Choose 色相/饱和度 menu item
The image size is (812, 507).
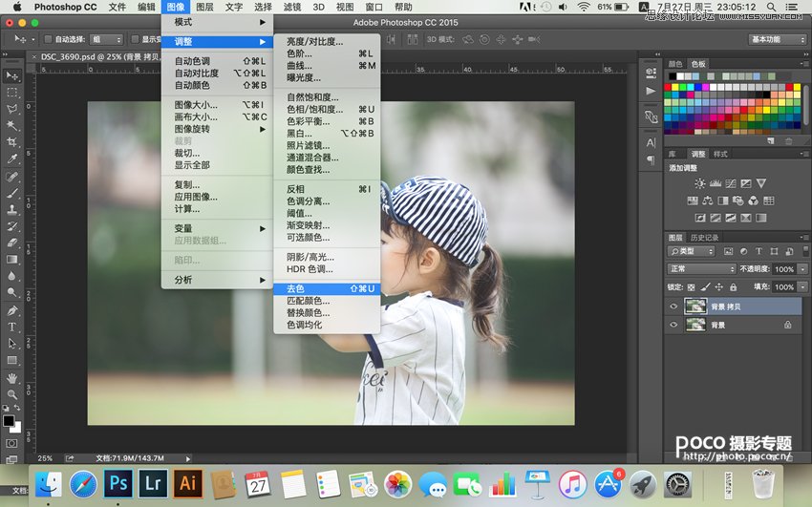[327, 109]
